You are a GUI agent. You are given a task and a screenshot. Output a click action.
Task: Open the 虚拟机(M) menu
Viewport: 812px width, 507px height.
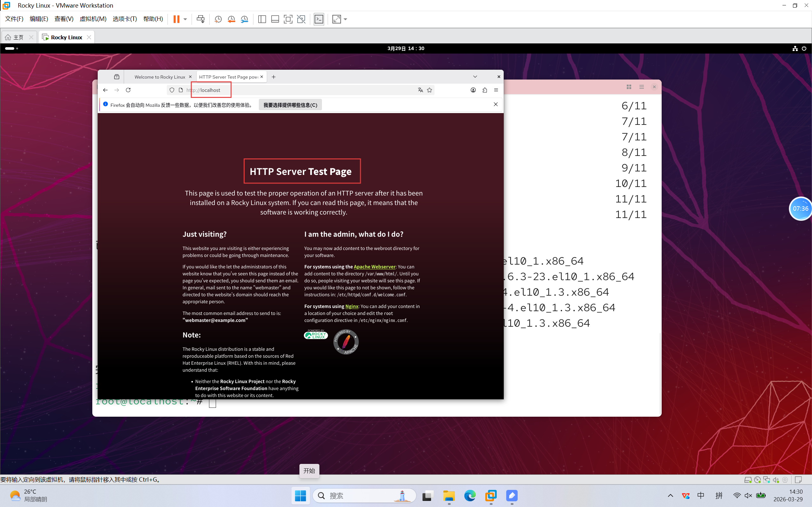[93, 19]
